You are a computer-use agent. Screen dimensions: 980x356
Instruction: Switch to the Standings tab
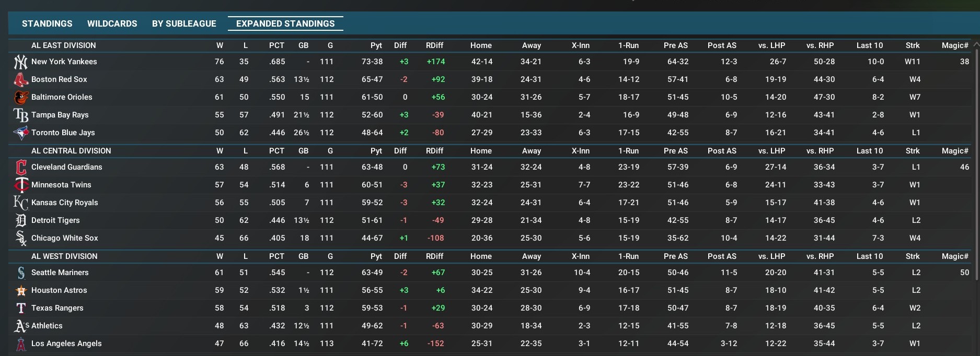tap(47, 23)
